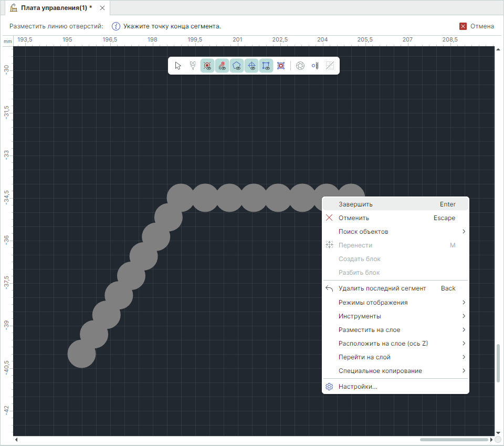
Task: Click the undo arrow icon in menu
Action: [329, 288]
